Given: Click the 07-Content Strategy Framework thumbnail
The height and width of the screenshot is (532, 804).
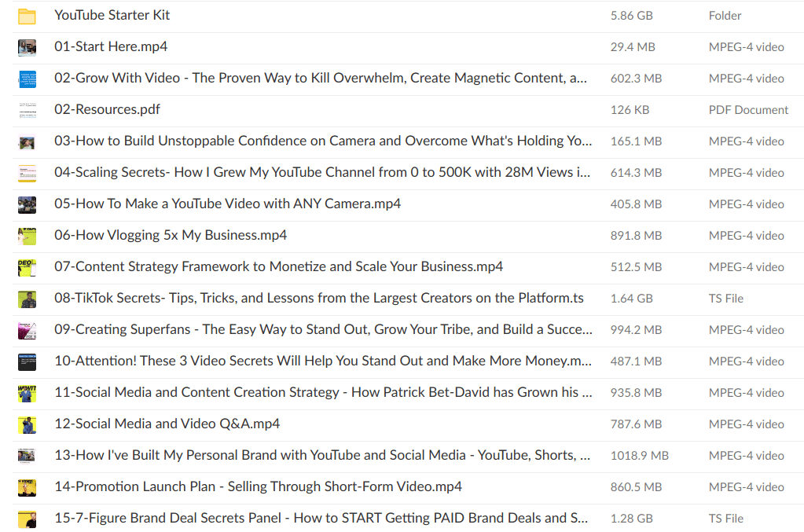Looking at the screenshot, I should pyautogui.click(x=28, y=267).
